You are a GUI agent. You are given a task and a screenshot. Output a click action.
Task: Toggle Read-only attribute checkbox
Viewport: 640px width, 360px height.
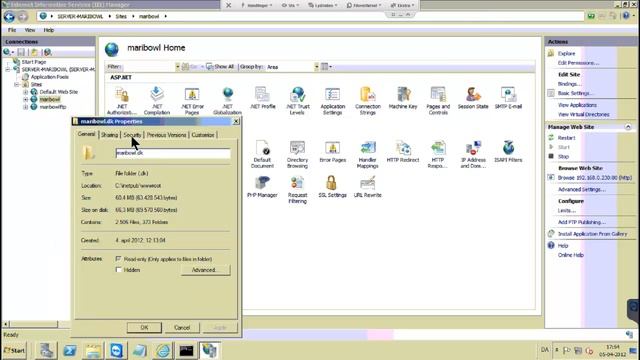click(118, 259)
